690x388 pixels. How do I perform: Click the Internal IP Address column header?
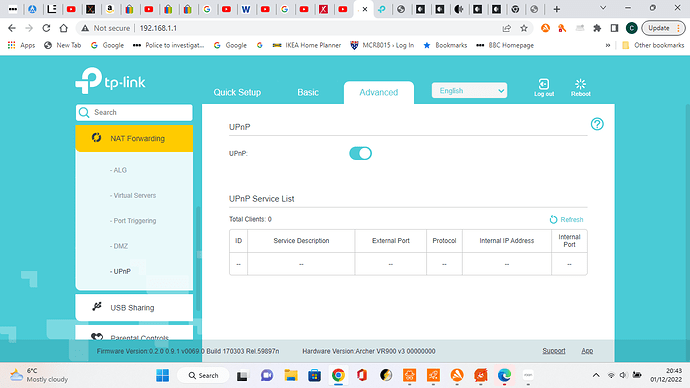(506, 241)
